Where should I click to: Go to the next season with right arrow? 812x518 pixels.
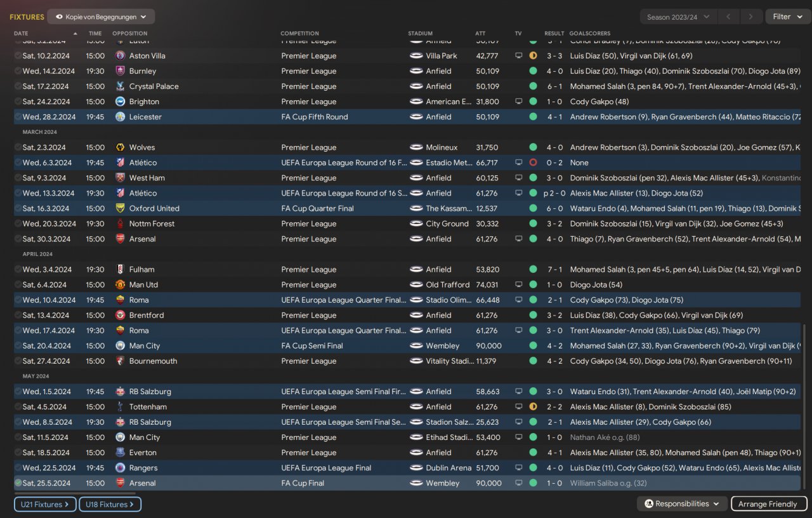click(x=751, y=17)
